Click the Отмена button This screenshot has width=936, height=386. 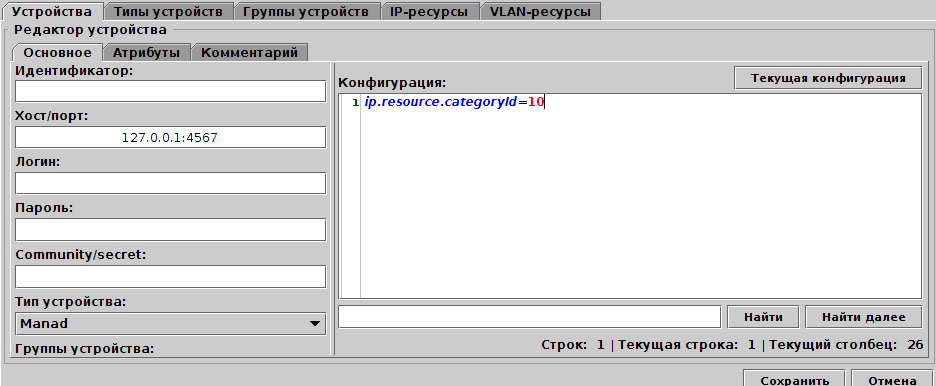click(x=892, y=379)
